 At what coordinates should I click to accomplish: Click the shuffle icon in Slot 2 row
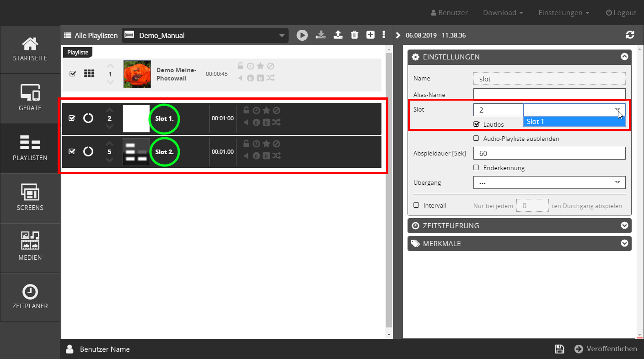coord(276,155)
